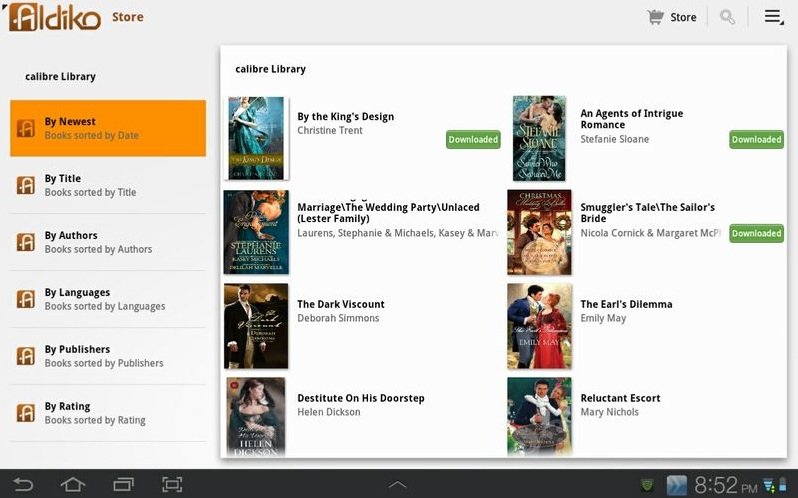Click author name Emily May
The image size is (798, 498).
coord(603,318)
